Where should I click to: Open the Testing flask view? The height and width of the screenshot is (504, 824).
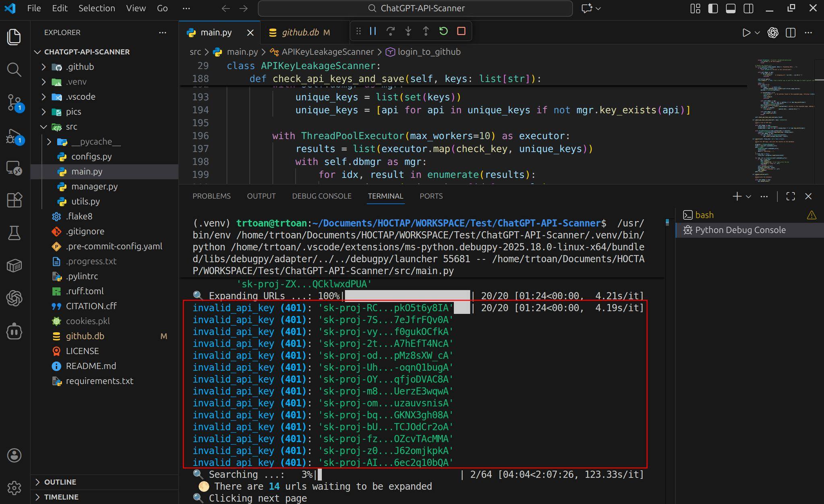[x=14, y=233]
